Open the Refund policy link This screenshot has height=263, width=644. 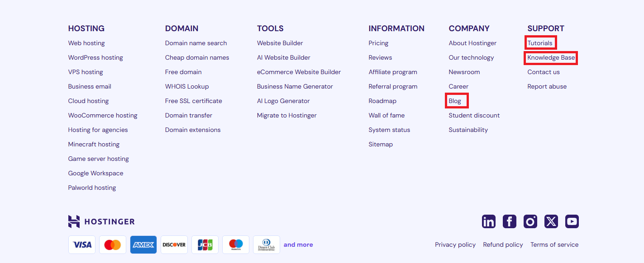pyautogui.click(x=503, y=244)
